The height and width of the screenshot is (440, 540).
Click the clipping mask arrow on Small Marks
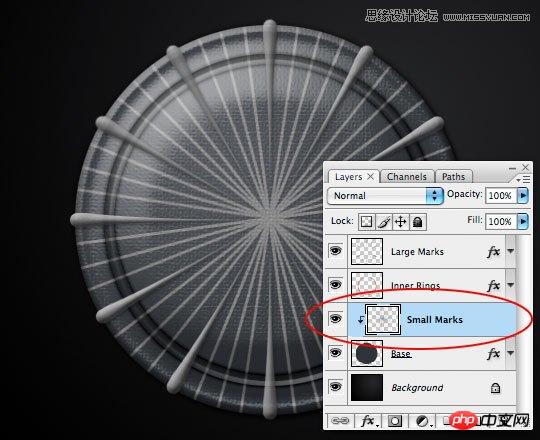click(x=360, y=319)
